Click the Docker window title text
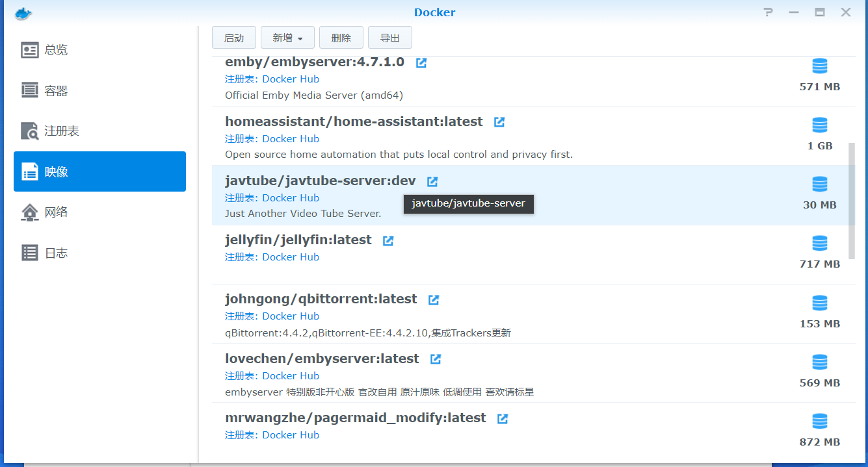 pyautogui.click(x=434, y=12)
